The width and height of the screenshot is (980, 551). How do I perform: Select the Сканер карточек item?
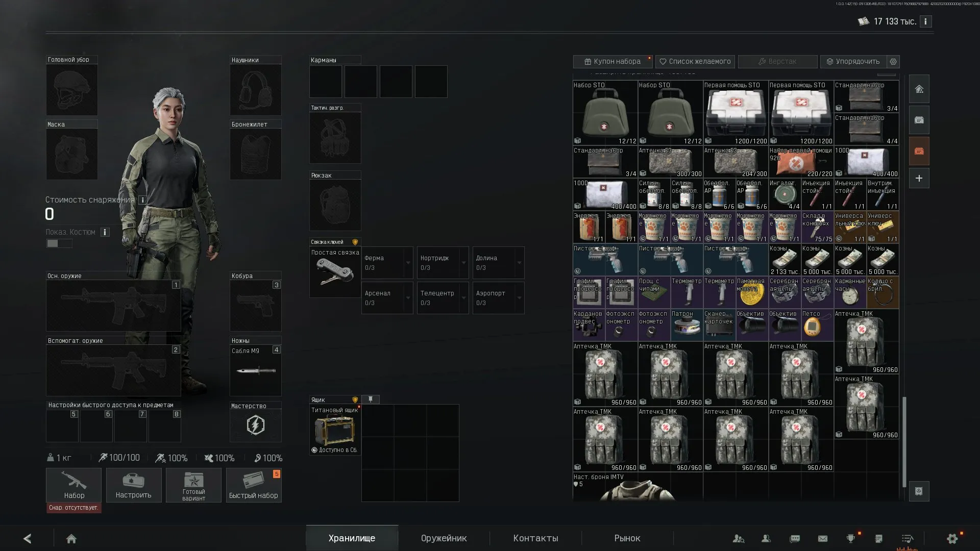point(719,325)
